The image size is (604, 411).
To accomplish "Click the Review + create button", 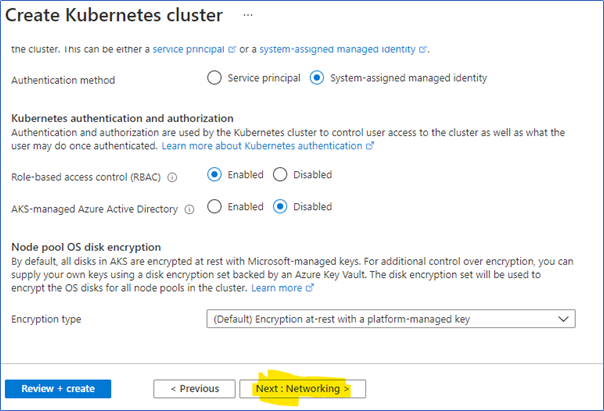I will click(58, 388).
